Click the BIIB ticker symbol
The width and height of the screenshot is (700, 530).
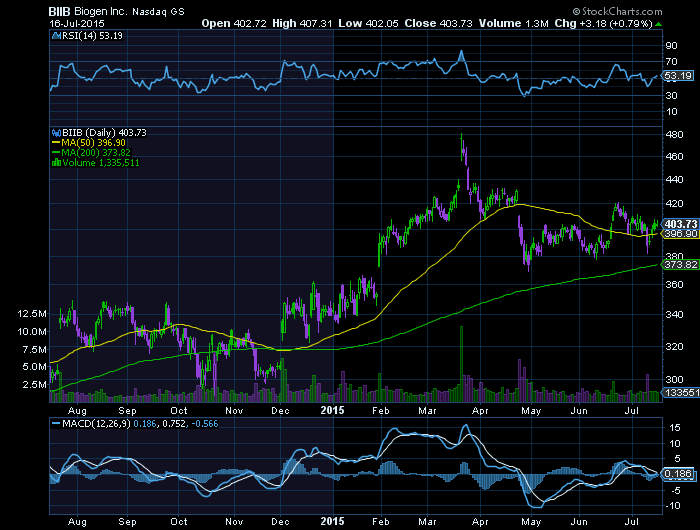pos(60,12)
